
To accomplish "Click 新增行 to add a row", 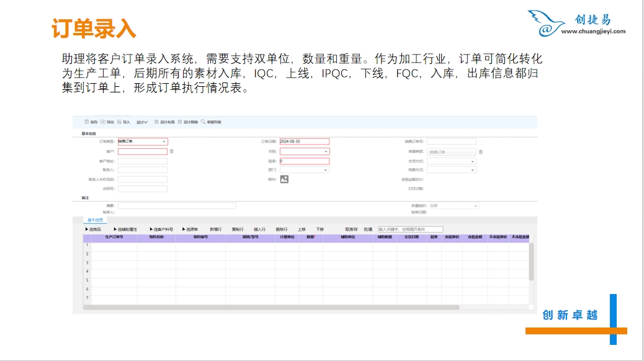I will (x=216, y=230).
